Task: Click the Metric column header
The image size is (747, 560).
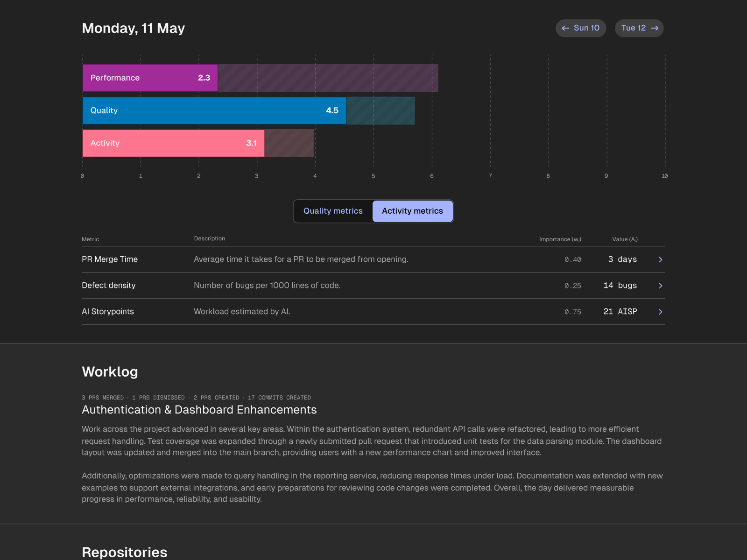Action: click(x=91, y=239)
